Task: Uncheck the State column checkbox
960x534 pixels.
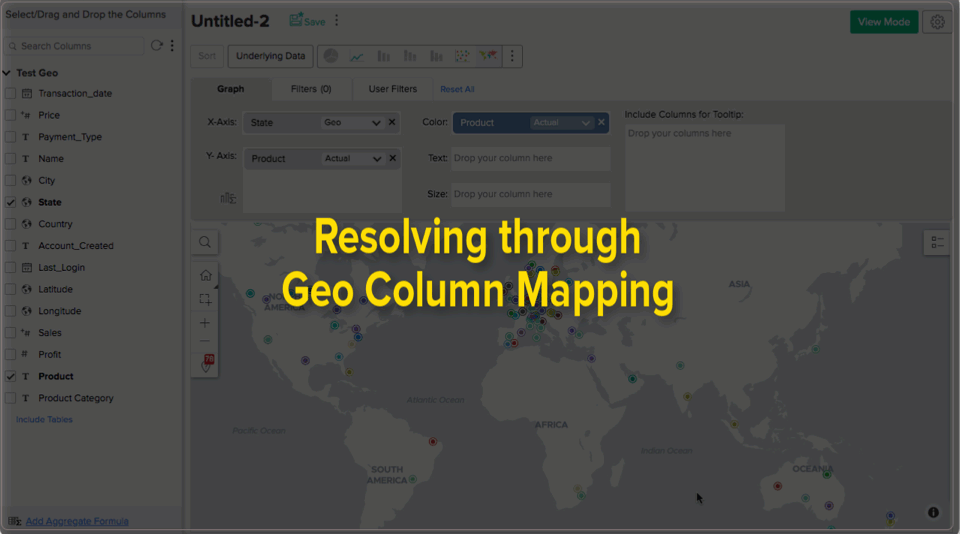Action: pos(10,202)
